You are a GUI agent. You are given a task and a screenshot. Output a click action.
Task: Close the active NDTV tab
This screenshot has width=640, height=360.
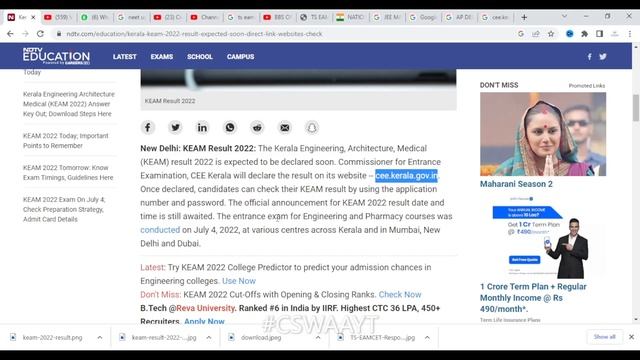(33, 17)
